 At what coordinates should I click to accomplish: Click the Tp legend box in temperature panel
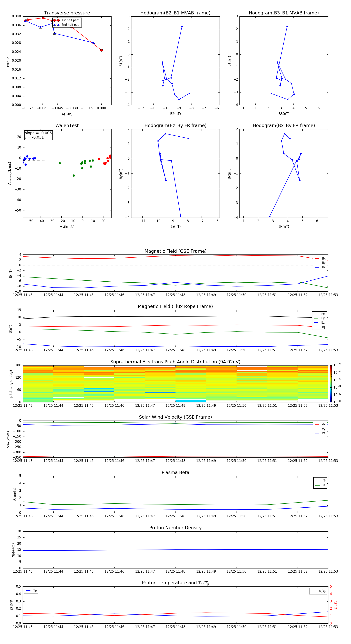tap(31, 591)
